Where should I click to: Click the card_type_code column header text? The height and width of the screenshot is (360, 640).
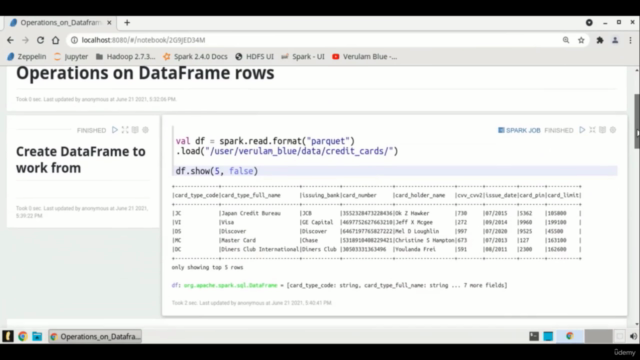196,195
